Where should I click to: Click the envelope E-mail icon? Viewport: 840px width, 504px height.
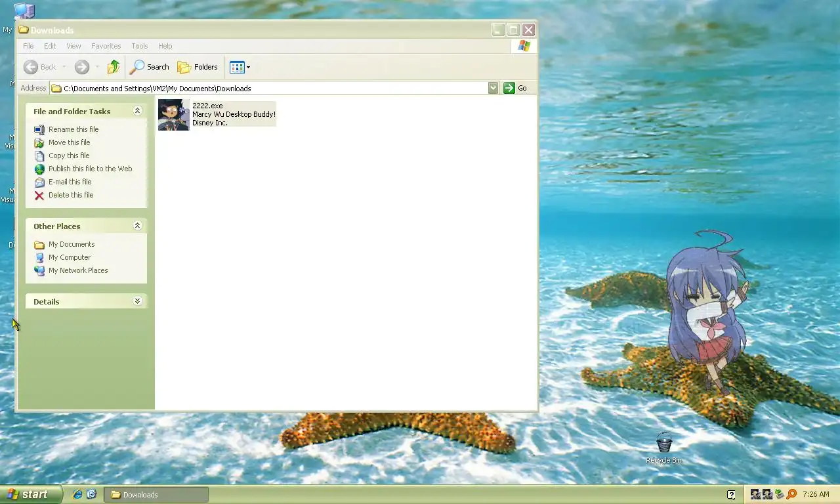point(39,182)
